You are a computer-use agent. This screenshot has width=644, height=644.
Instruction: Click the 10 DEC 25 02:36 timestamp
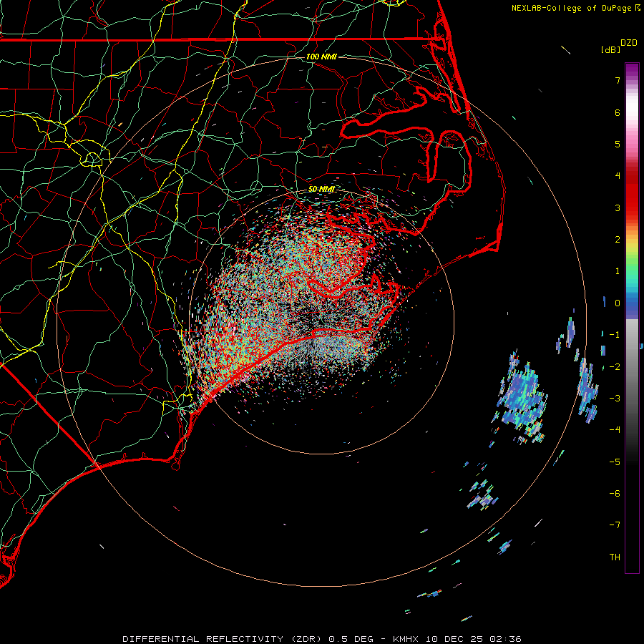474,639
